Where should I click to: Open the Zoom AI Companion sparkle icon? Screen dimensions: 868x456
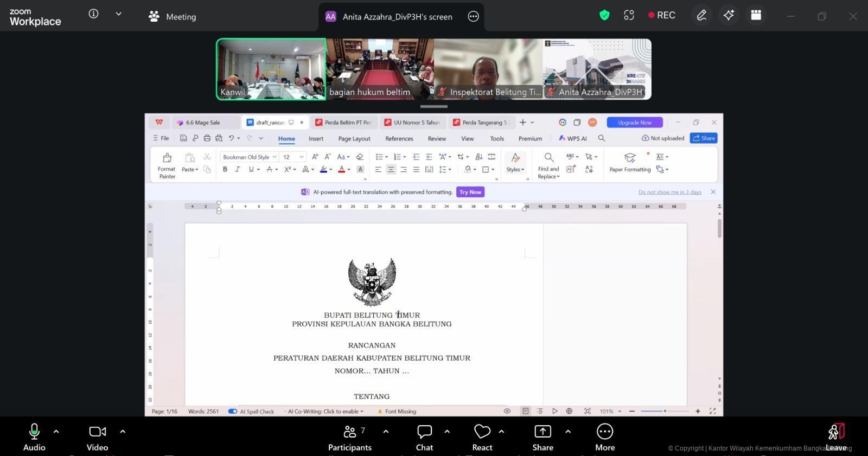tap(729, 15)
